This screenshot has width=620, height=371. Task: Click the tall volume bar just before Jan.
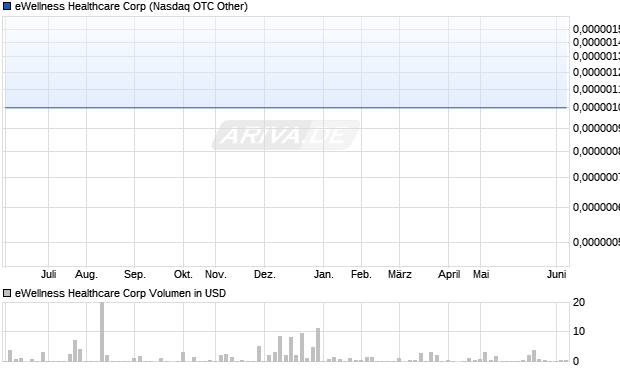point(318,344)
